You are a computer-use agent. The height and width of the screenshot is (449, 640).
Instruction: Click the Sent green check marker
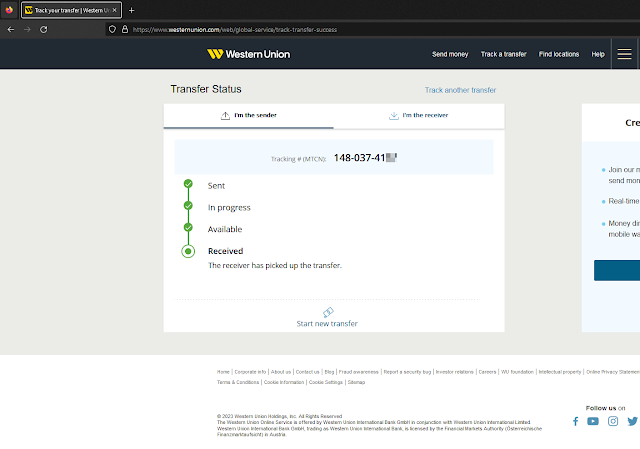click(x=188, y=184)
